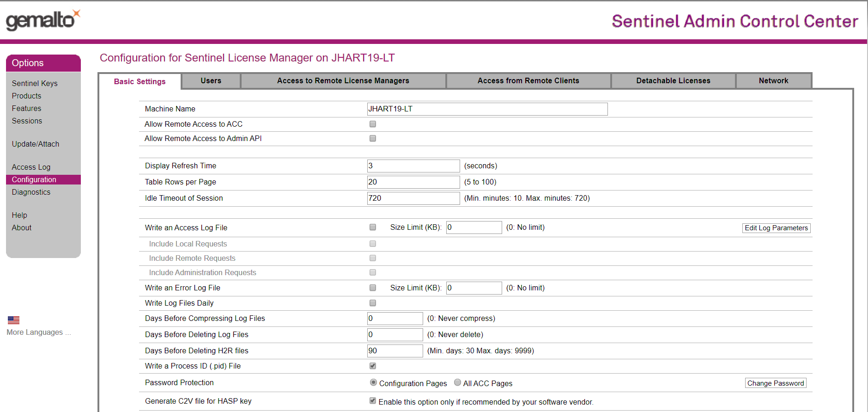Toggle Include Local Requests checkbox
868x412 pixels.
click(373, 244)
